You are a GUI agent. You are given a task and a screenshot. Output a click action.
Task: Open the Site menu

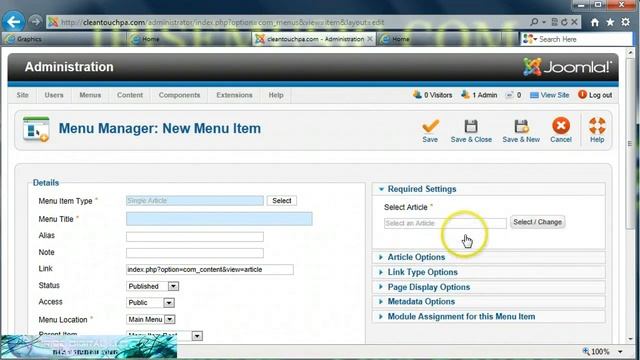[x=22, y=95]
